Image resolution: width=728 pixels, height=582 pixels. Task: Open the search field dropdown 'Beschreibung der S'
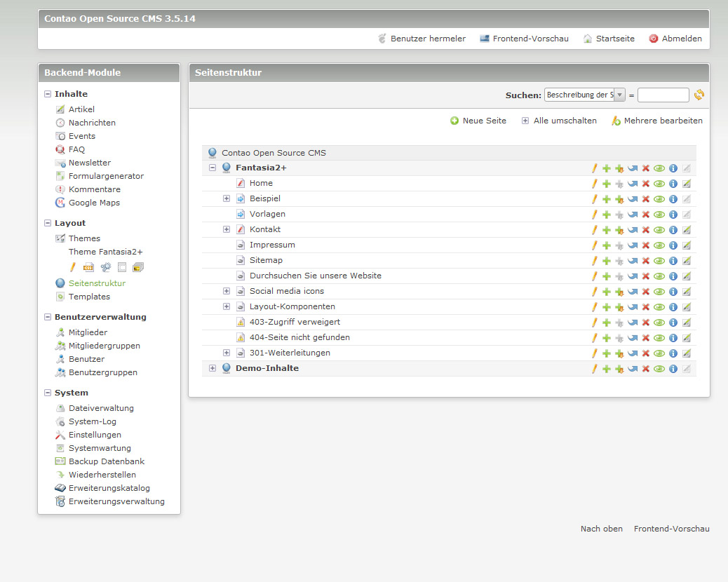pos(584,95)
